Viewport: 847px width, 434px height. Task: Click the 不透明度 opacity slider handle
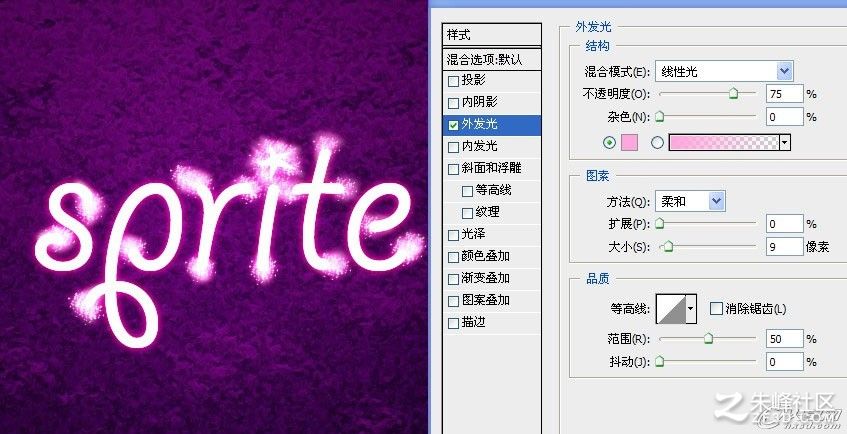coord(733,94)
